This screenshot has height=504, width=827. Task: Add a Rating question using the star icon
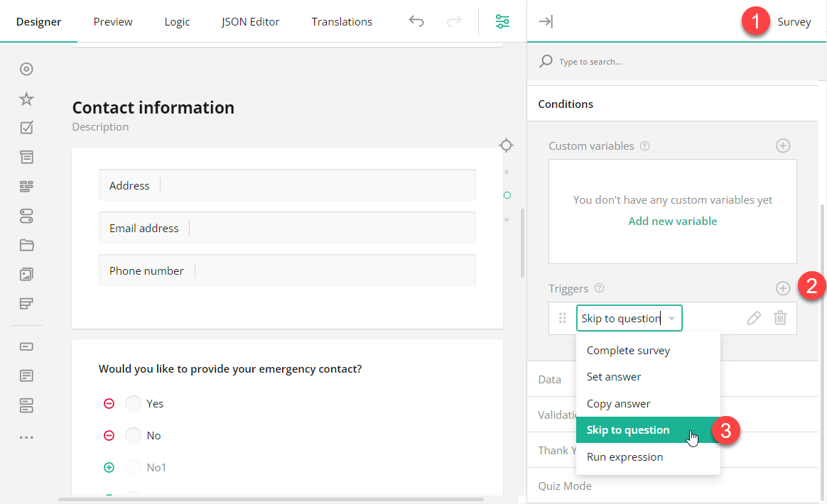coord(26,99)
